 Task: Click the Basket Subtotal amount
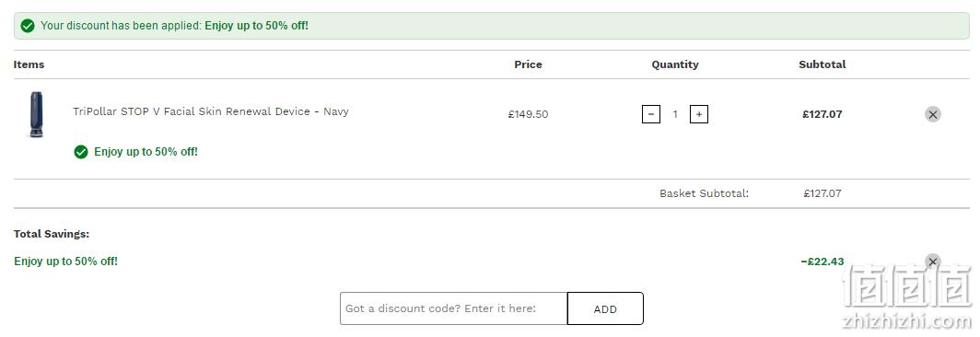[x=822, y=193]
